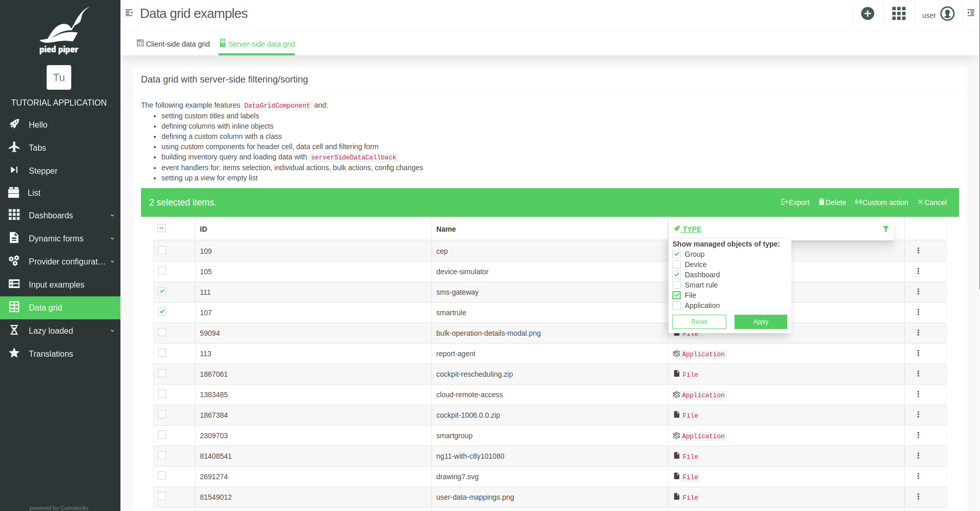
Task: Click the Provider configuration gears icon
Action: pos(14,261)
